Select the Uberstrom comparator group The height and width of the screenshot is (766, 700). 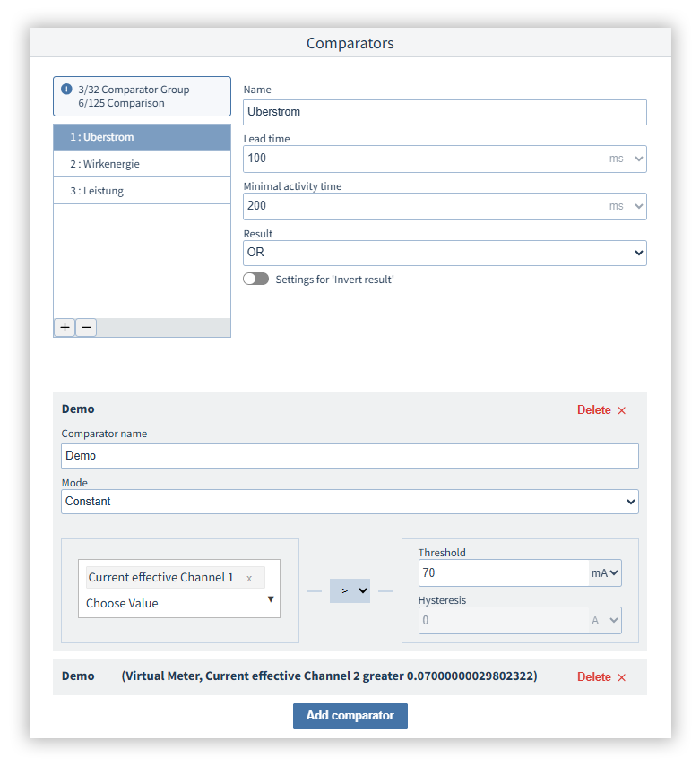(x=142, y=137)
